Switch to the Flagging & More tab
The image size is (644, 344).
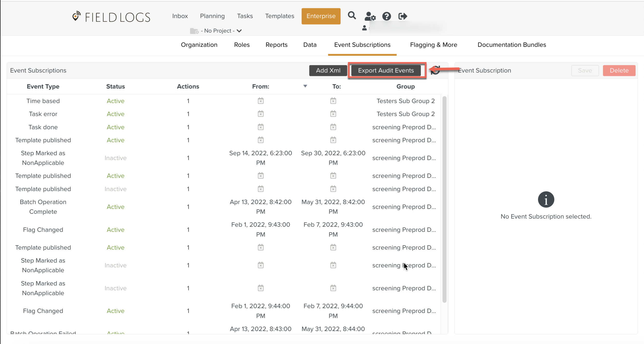[433, 45]
